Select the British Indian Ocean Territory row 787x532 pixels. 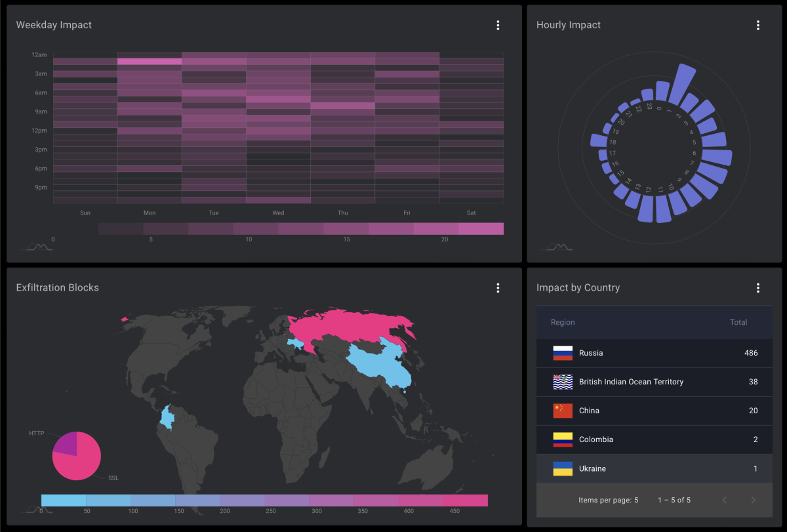coord(655,382)
